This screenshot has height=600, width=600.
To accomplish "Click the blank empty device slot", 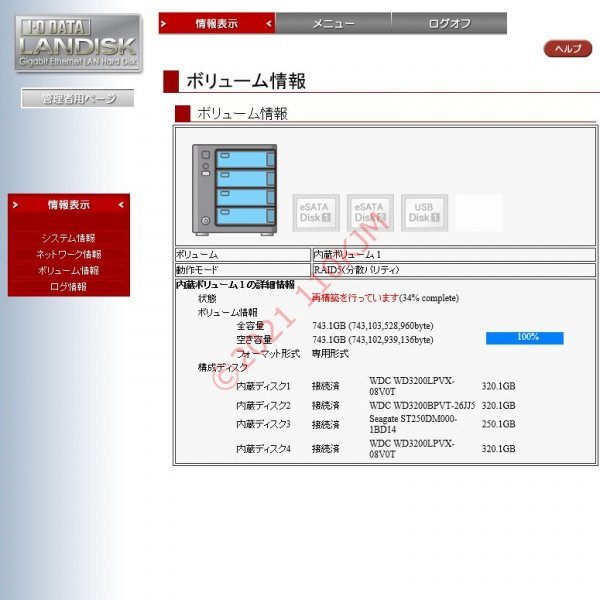I will 479,213.
